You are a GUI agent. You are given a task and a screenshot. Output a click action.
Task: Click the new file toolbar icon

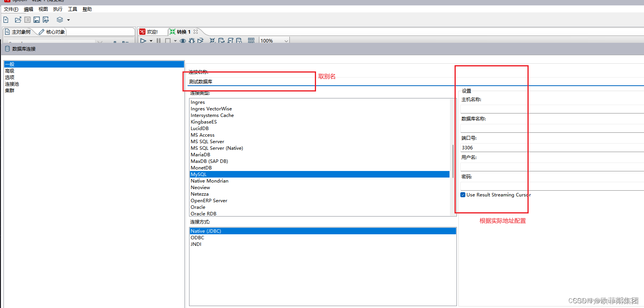pyautogui.click(x=6, y=20)
